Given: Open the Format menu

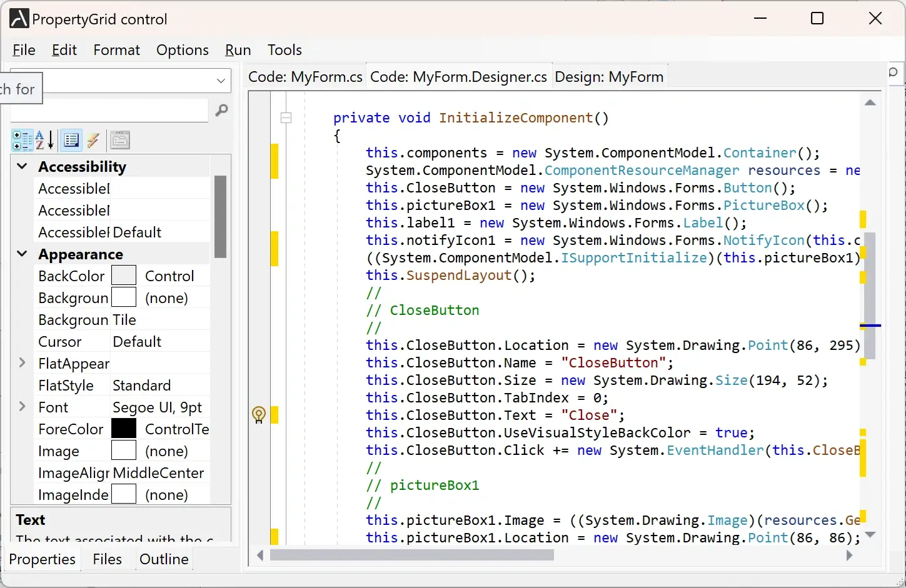Looking at the screenshot, I should (116, 50).
